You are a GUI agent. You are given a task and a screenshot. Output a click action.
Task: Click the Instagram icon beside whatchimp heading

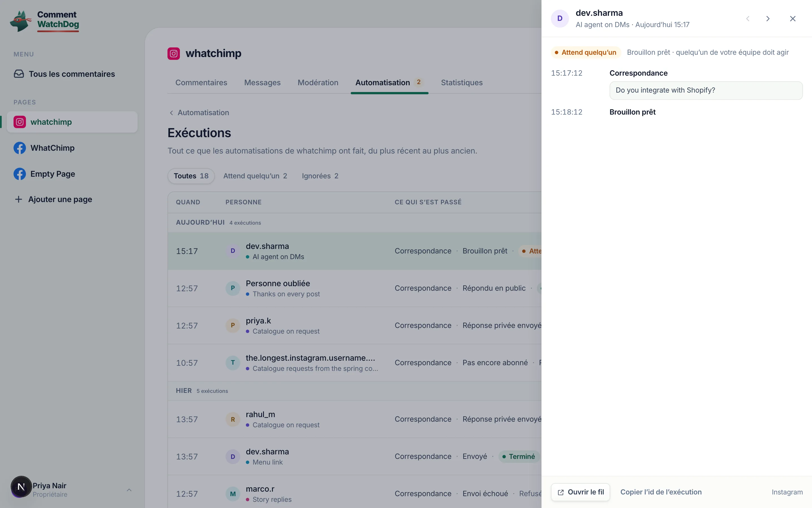pyautogui.click(x=173, y=53)
